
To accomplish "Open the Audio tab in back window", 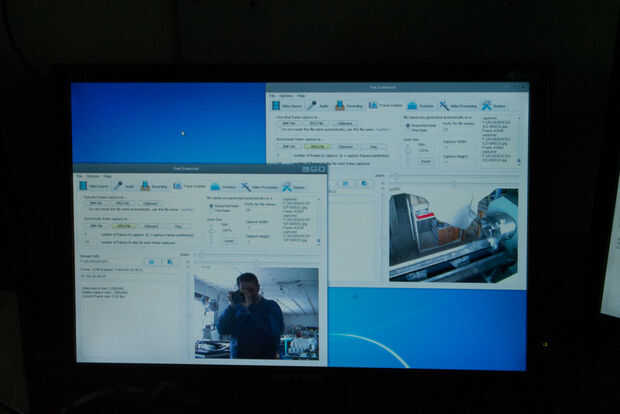I will [318, 105].
